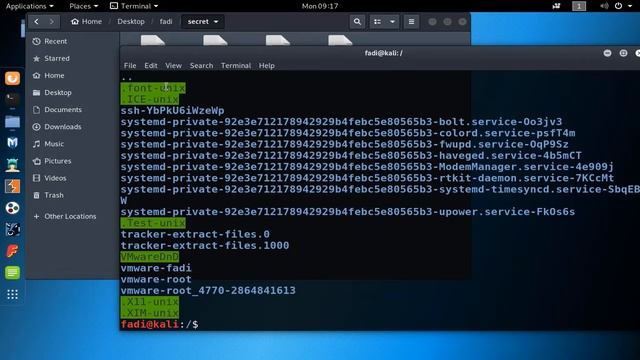Click the VMwareDnD highlighted entry
This screenshot has width=640, height=360.
pos(149,257)
